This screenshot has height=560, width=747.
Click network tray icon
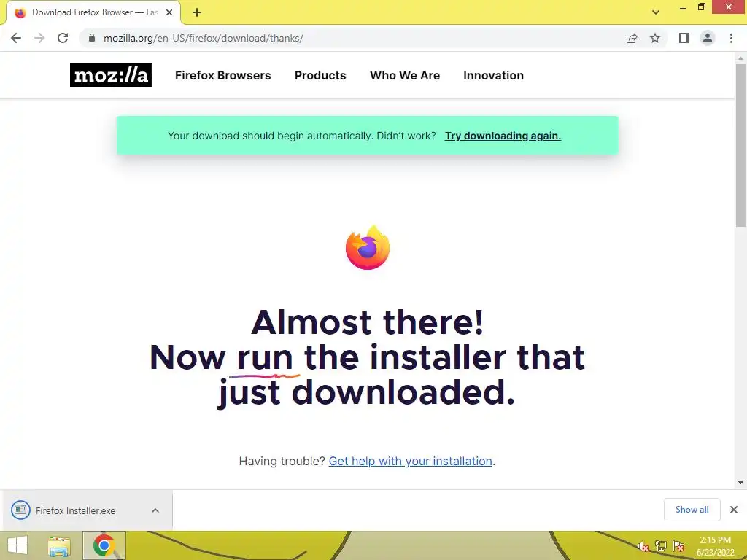coord(660,546)
